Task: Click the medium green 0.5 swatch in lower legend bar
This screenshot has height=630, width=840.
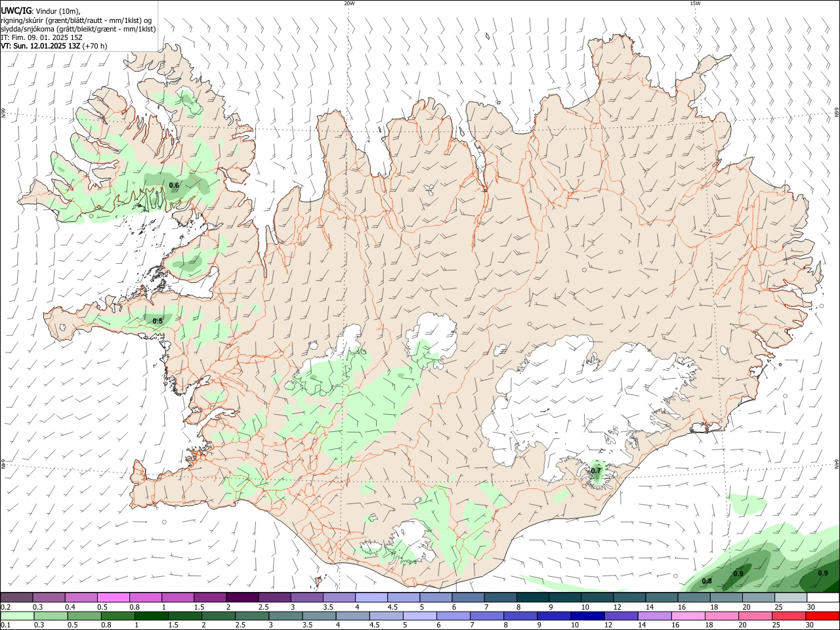Action: pyautogui.click(x=84, y=616)
